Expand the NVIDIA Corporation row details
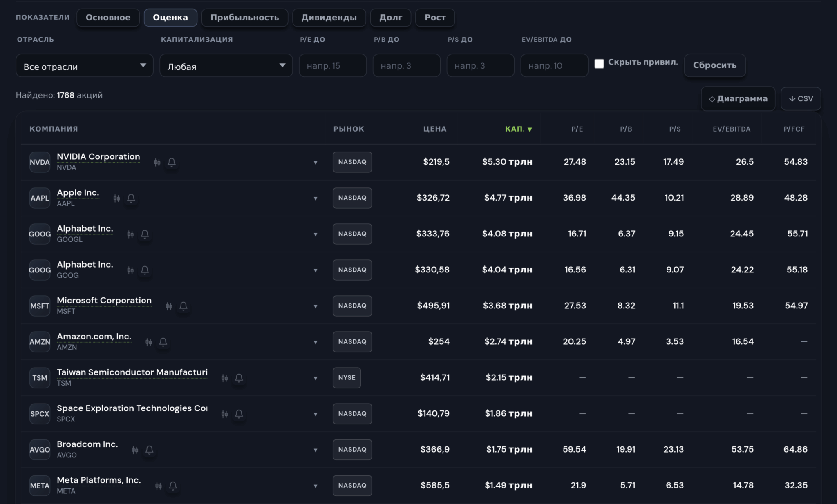This screenshot has height=504, width=837. [316, 163]
